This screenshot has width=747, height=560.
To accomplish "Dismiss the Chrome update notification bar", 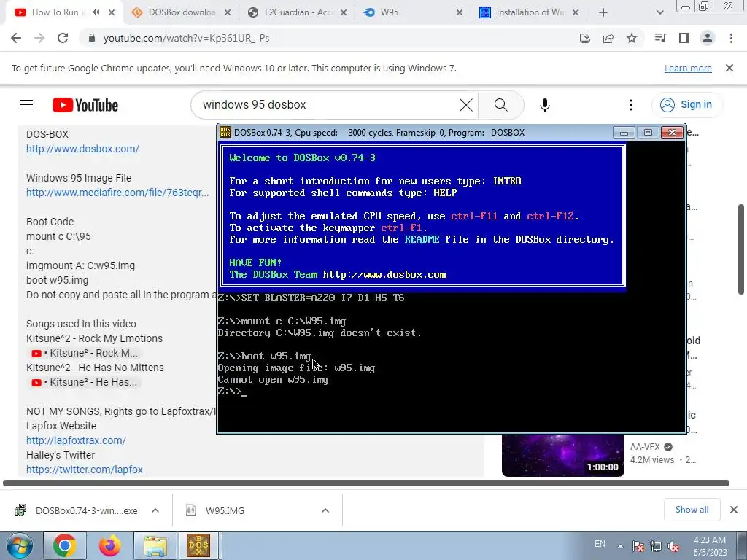I will tap(729, 68).
